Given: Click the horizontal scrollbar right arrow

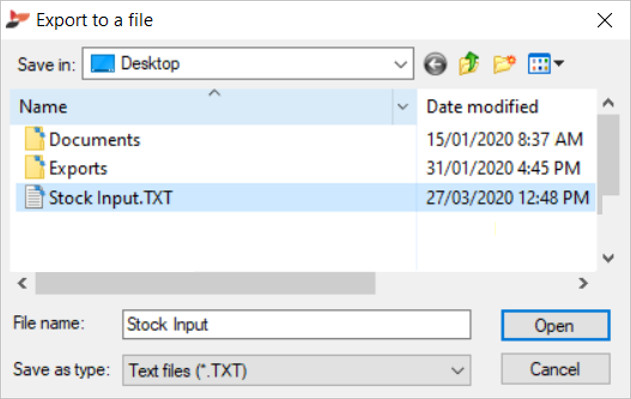Looking at the screenshot, I should pos(584,283).
